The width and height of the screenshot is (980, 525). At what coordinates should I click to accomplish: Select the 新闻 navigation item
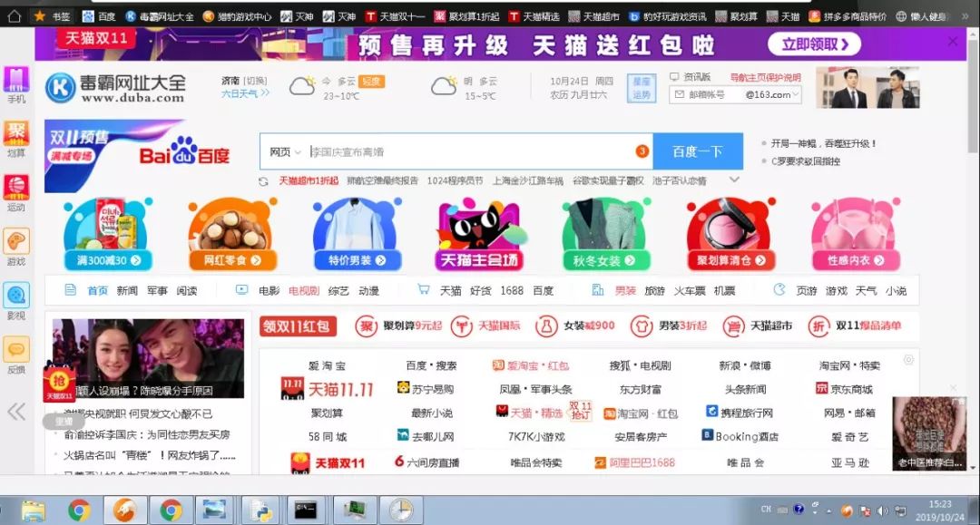coord(127,291)
